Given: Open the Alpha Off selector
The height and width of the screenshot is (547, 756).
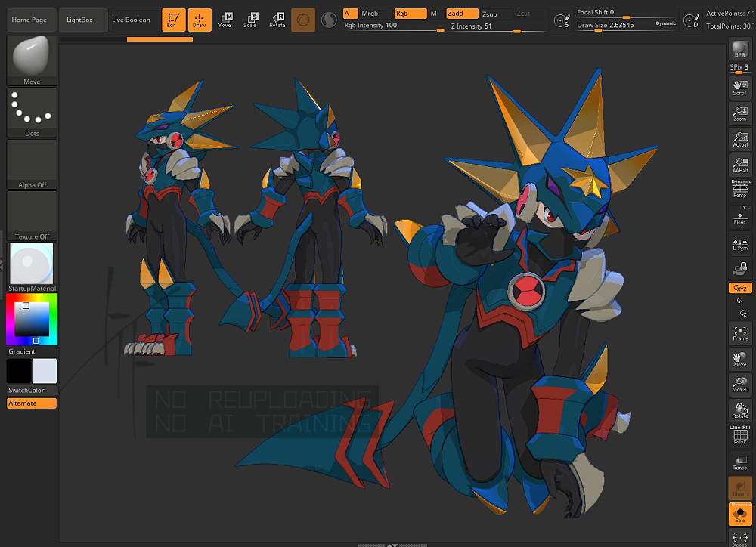Looking at the screenshot, I should pos(32,164).
